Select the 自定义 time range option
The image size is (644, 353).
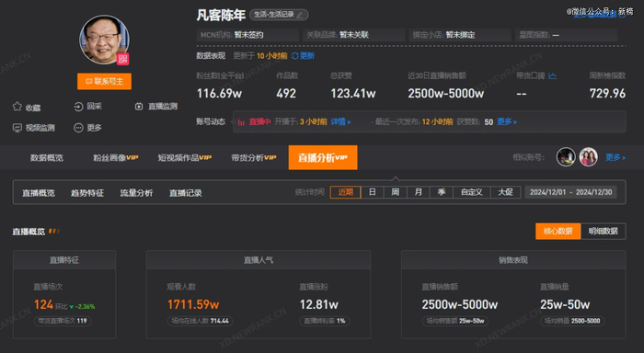click(471, 192)
